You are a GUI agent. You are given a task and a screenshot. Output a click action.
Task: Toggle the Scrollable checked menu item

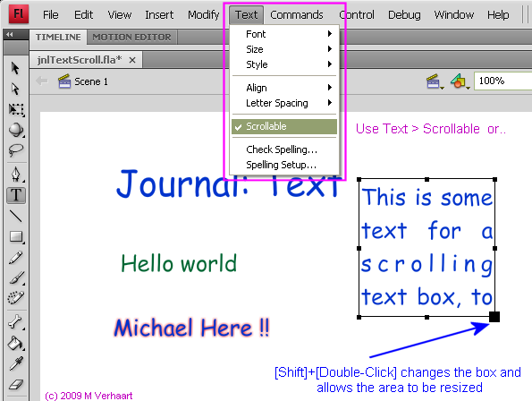point(284,126)
